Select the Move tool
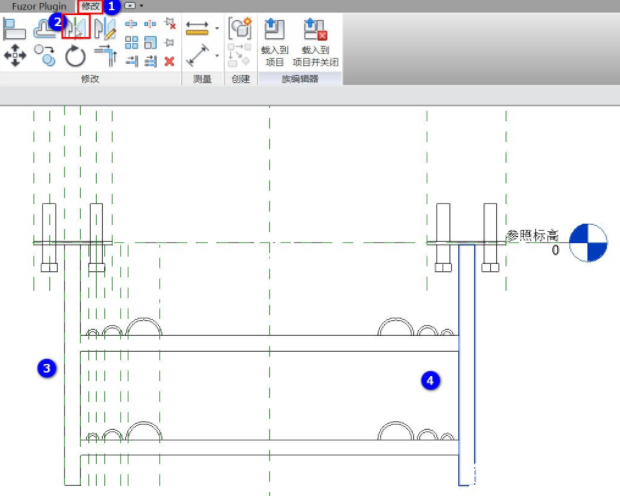 [x=15, y=56]
